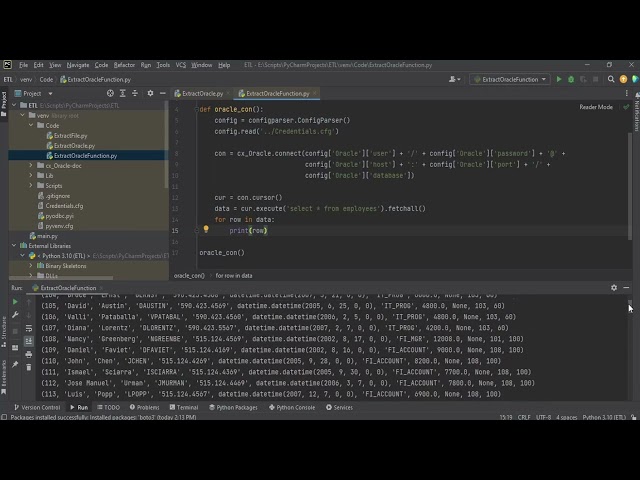Click the Project panel horizontal scrollbar
640x480 pixels.
(x=61, y=278)
